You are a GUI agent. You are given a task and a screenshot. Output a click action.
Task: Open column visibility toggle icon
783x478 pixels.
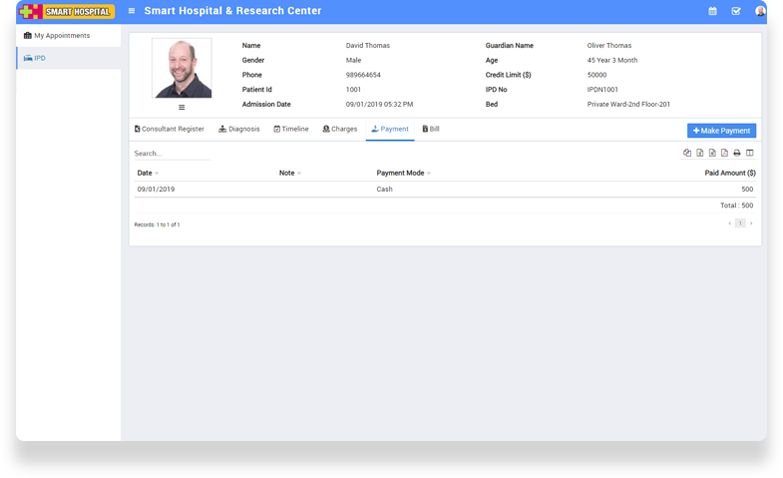click(749, 153)
